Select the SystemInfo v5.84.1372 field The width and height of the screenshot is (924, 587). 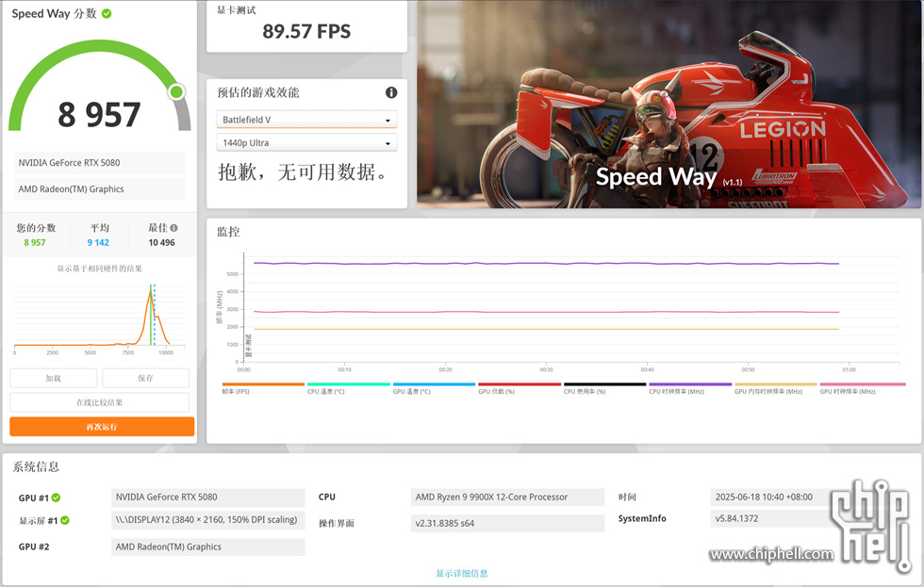(772, 519)
